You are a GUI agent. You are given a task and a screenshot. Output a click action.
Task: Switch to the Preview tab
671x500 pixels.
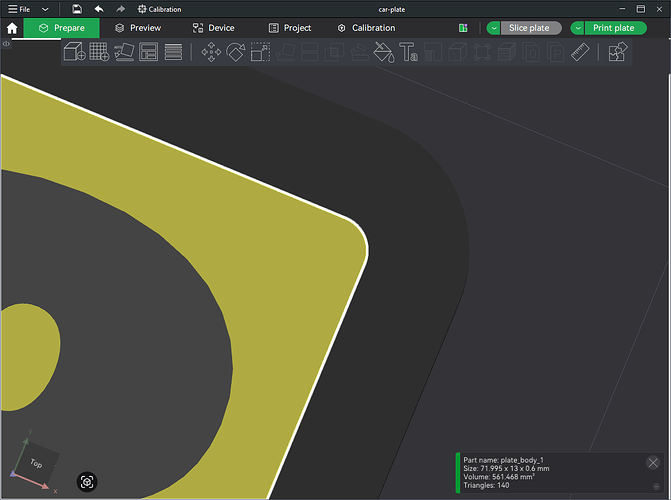[x=138, y=28]
